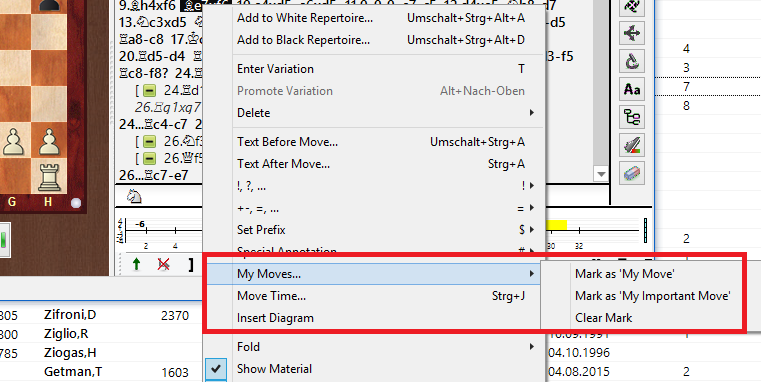Click the pencil with color bar icon

(631, 145)
